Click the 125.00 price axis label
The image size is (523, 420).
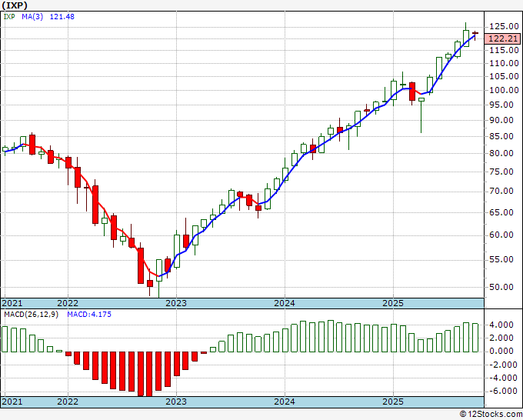tap(504, 26)
